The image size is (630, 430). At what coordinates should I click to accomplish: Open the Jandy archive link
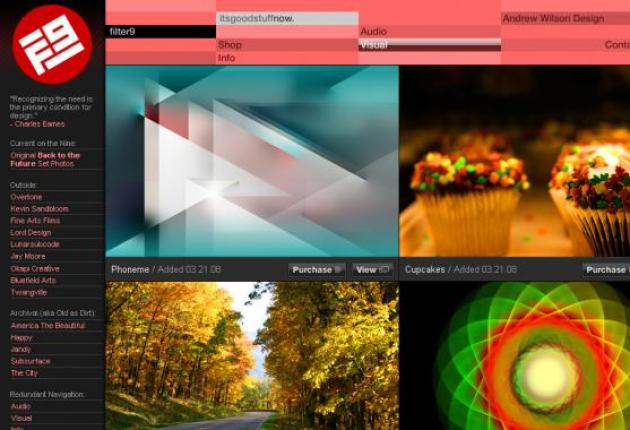pos(20,349)
